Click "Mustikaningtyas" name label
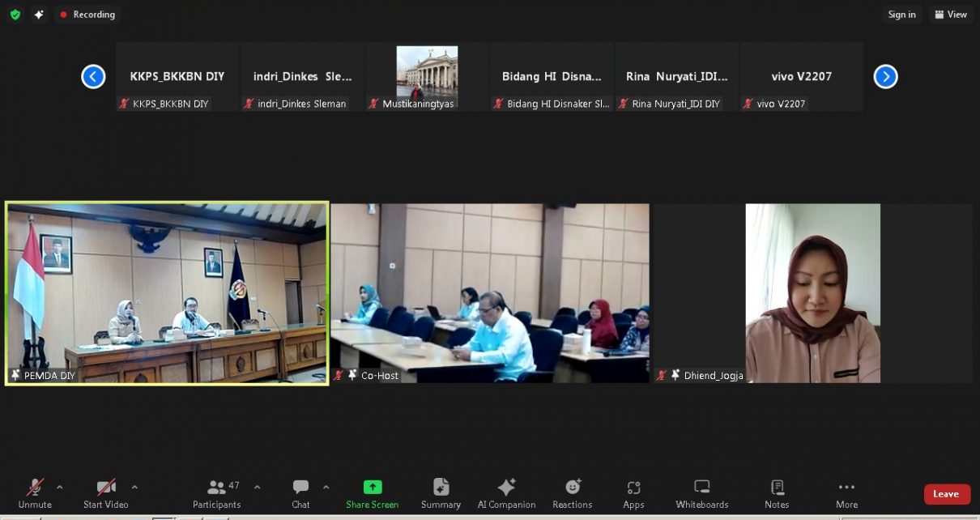980x520 pixels. tap(418, 104)
